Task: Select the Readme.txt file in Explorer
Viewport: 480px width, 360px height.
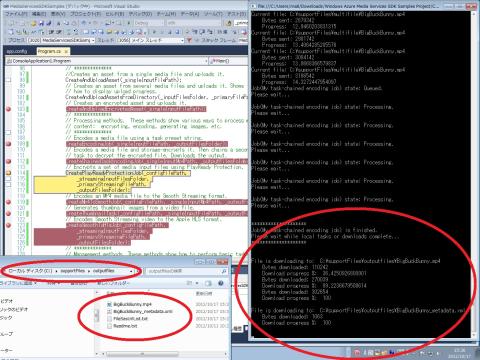Action: (x=125, y=326)
